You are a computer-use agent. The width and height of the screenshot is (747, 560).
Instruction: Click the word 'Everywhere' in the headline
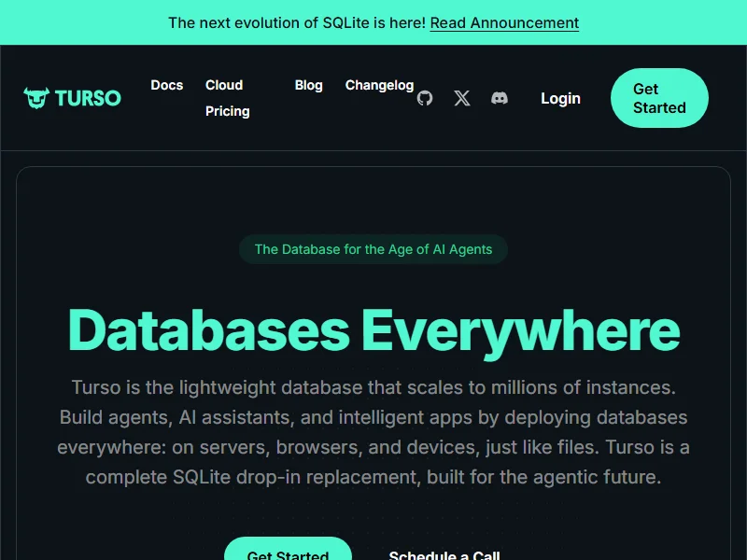point(520,329)
